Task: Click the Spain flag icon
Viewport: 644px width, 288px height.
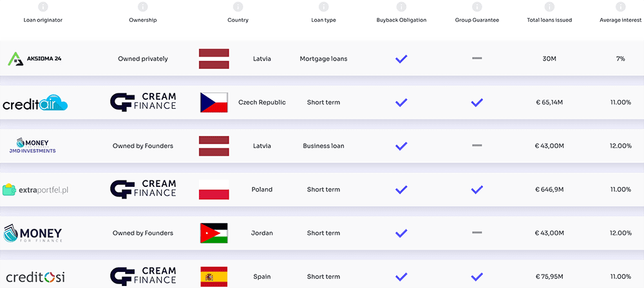Action: tap(214, 277)
